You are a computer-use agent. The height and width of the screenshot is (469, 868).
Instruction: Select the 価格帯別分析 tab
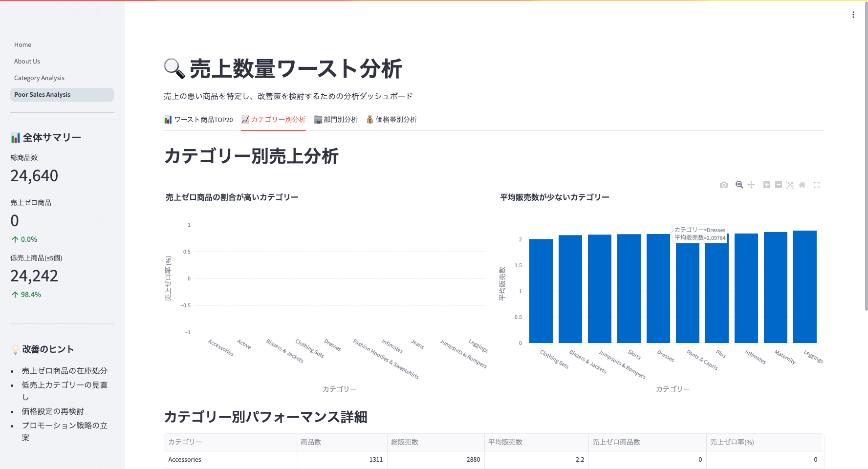[391, 120]
